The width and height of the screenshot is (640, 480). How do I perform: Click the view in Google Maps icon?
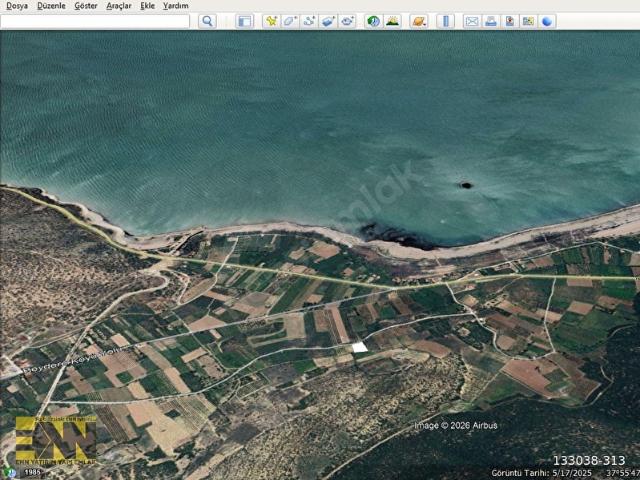528,21
